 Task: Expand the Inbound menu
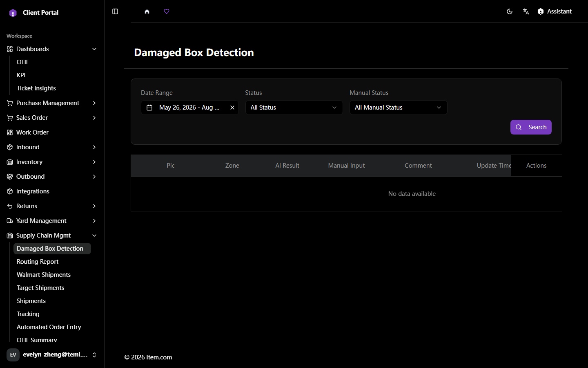(x=52, y=147)
